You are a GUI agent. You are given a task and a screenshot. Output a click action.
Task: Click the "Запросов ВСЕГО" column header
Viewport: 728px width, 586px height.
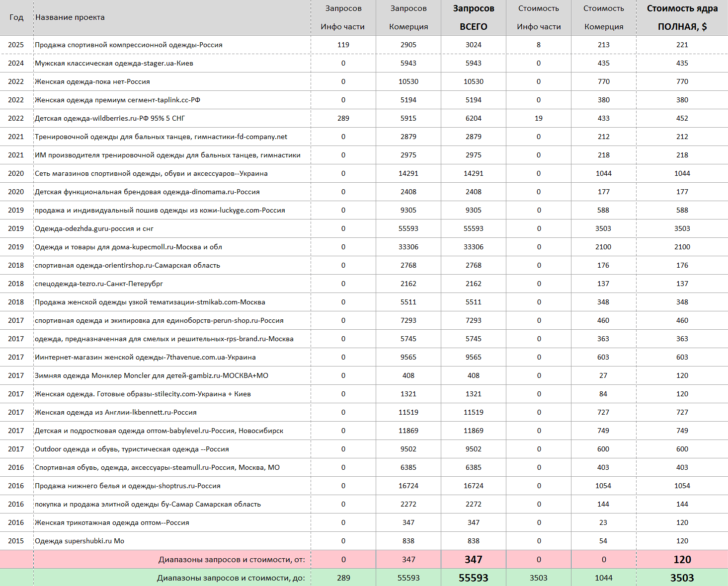coord(473,17)
